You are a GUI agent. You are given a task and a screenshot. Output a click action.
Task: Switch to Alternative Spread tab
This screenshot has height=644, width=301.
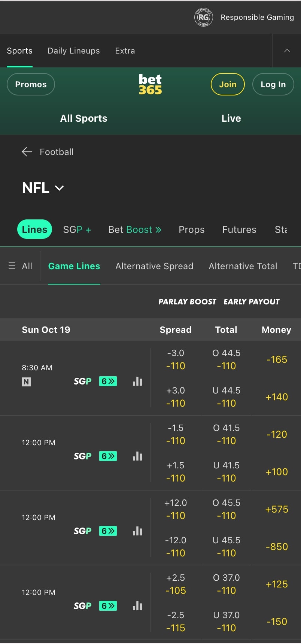click(x=154, y=266)
